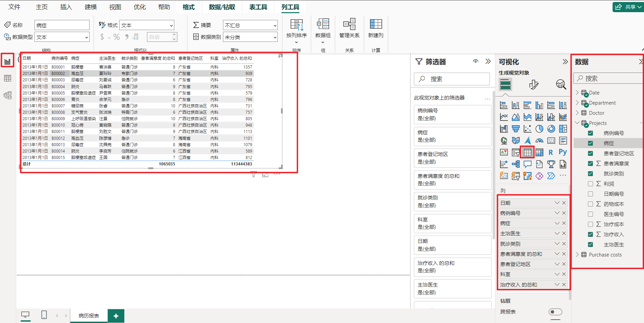Viewport: 644px width, 323px height.
Task: Select the 病历报表 page tab
Action: point(89,316)
